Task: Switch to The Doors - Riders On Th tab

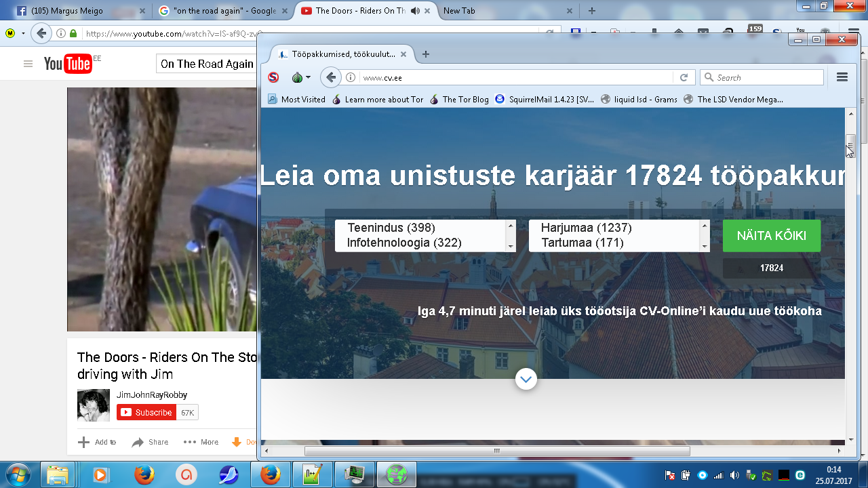Action: click(x=363, y=10)
